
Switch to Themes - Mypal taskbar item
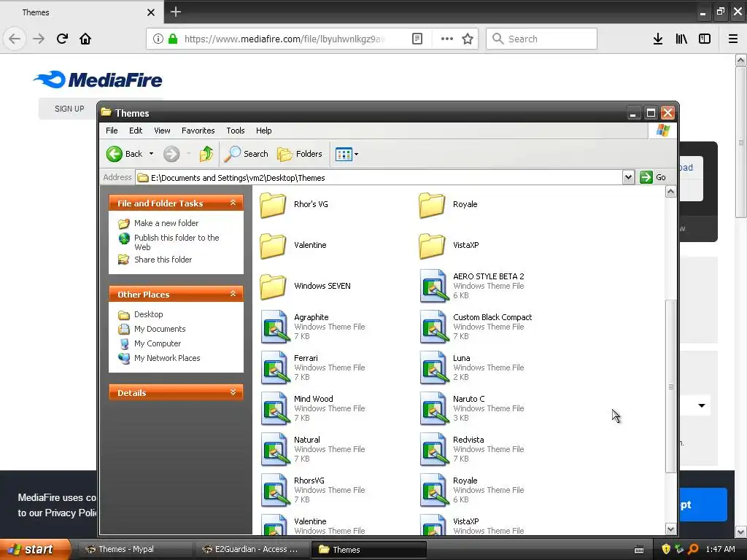pos(134,549)
